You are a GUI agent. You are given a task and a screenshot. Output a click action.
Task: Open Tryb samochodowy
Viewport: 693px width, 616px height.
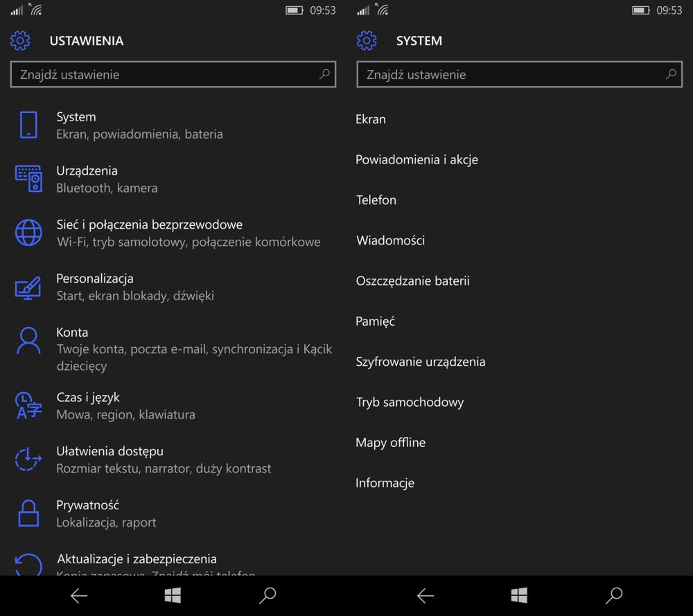(410, 402)
